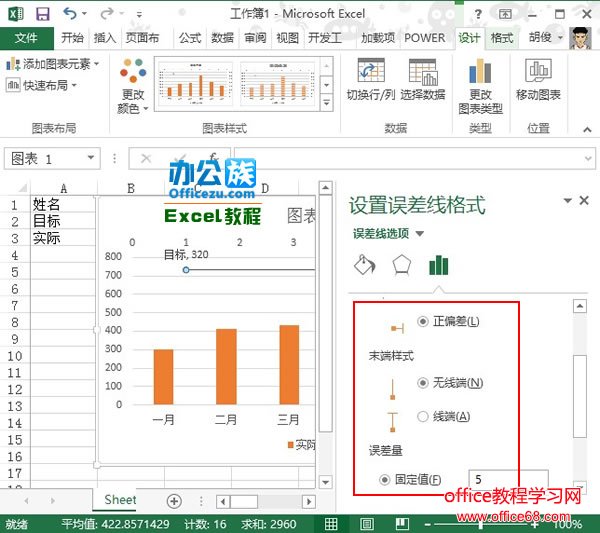This screenshot has width=600, height=533.
Task: Switch to 数据 ribbon tab
Action: pyautogui.click(x=222, y=38)
